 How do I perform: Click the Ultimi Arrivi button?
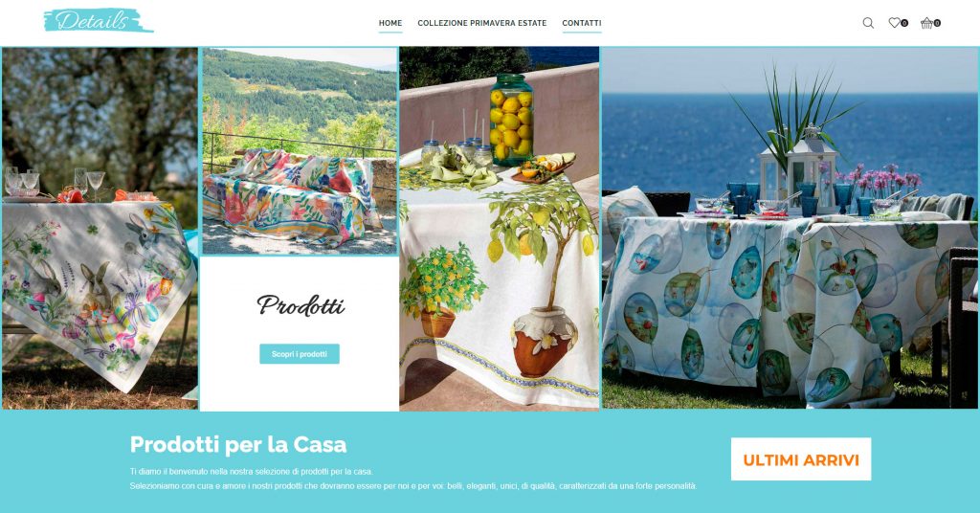point(801,459)
